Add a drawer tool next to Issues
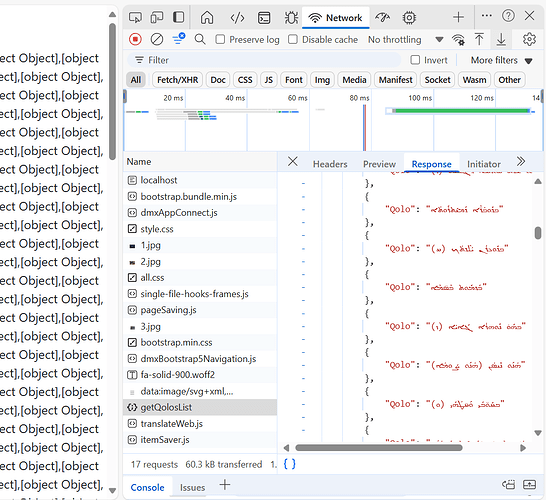Image resolution: width=546 pixels, height=500 pixels. (x=225, y=485)
